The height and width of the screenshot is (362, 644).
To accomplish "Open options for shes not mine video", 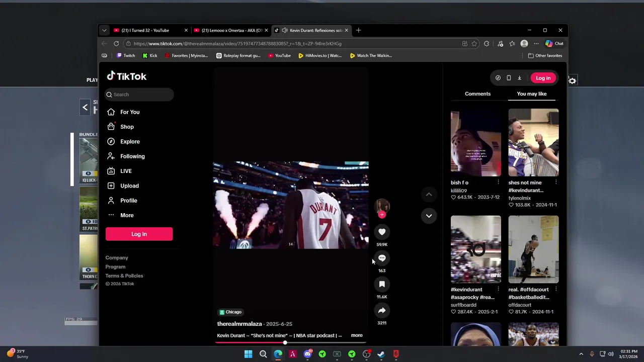I will (x=556, y=182).
